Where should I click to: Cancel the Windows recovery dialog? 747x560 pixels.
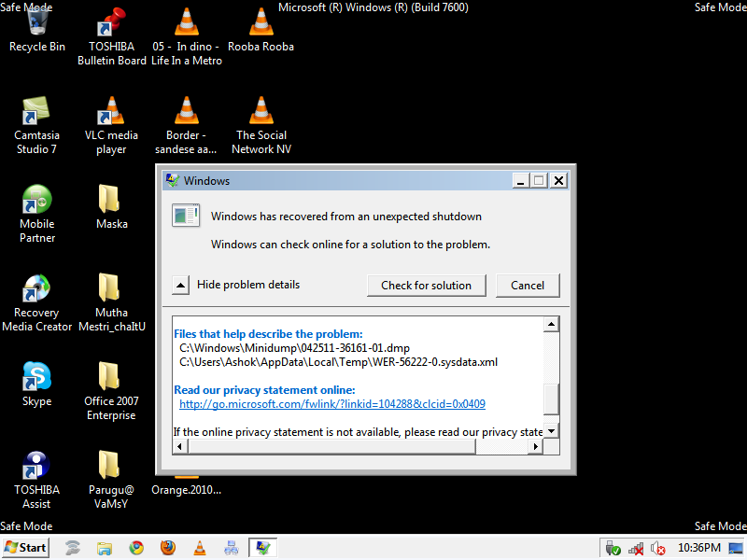tap(528, 286)
